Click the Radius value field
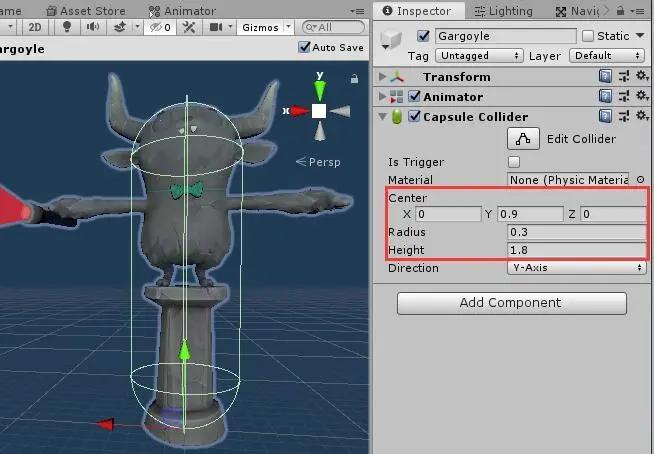Image resolution: width=654 pixels, height=454 pixels. point(576,232)
